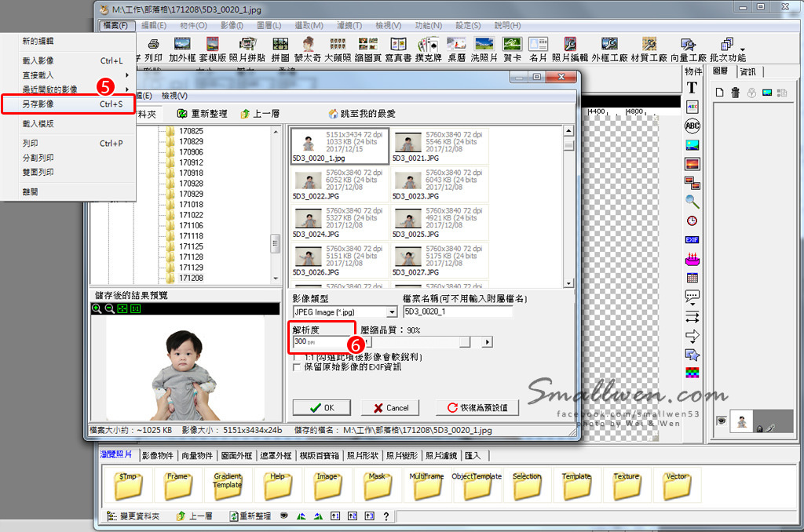Zoom out on the save preview
The height and width of the screenshot is (532, 804).
click(109, 308)
